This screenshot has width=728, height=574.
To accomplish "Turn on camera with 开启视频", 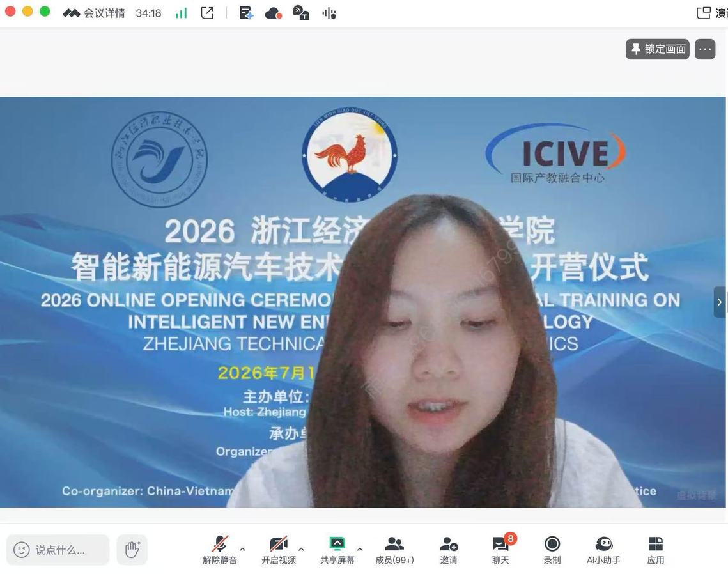I will 279,550.
